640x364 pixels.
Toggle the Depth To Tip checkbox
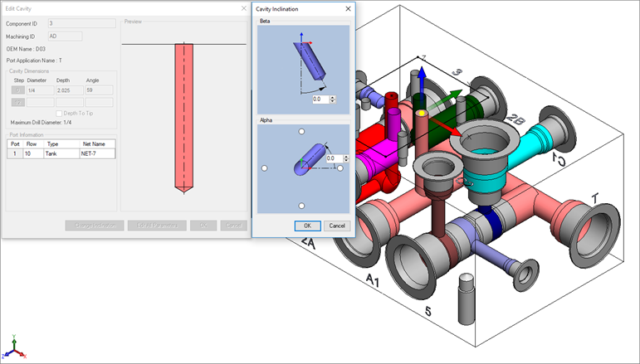[59, 113]
